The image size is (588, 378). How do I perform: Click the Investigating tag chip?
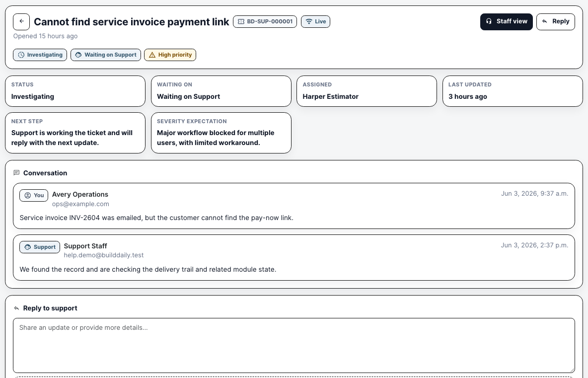pos(40,55)
